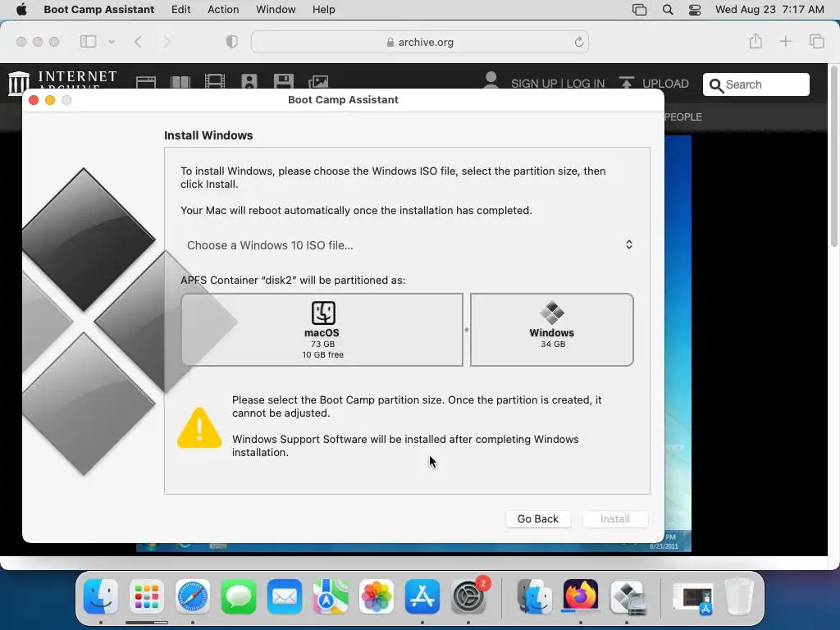Grab the partition divider handle
The image size is (840, 630).
click(x=467, y=330)
